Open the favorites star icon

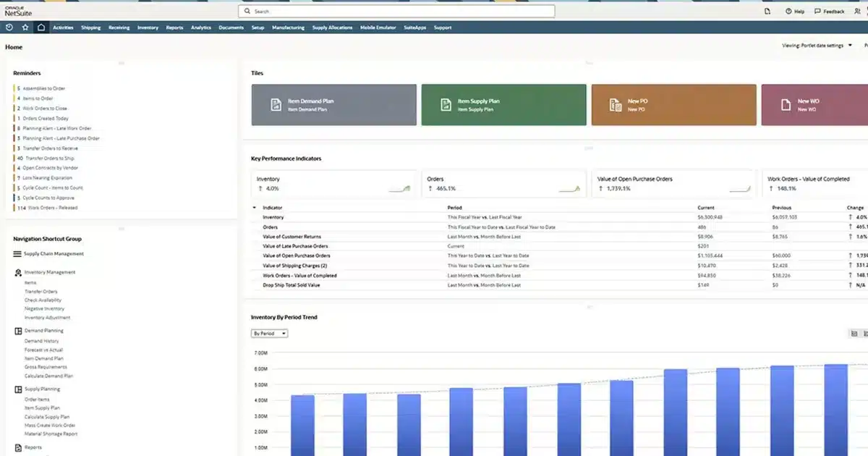coord(25,27)
